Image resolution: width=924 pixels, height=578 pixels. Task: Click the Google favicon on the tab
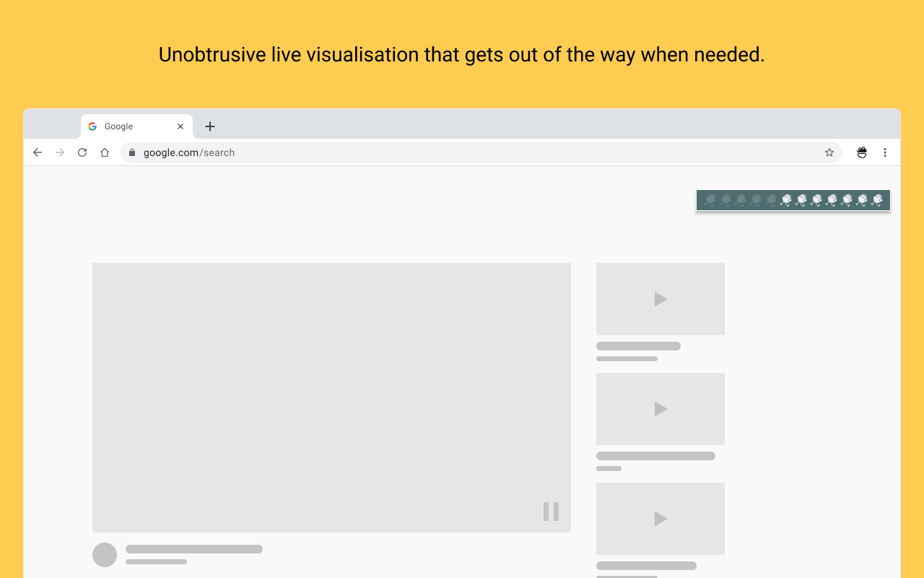click(x=92, y=126)
